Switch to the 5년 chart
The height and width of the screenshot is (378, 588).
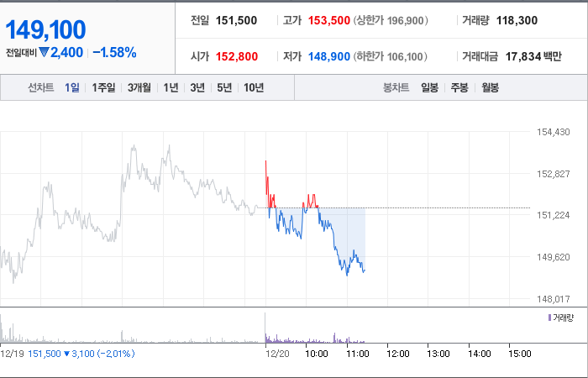pos(224,87)
